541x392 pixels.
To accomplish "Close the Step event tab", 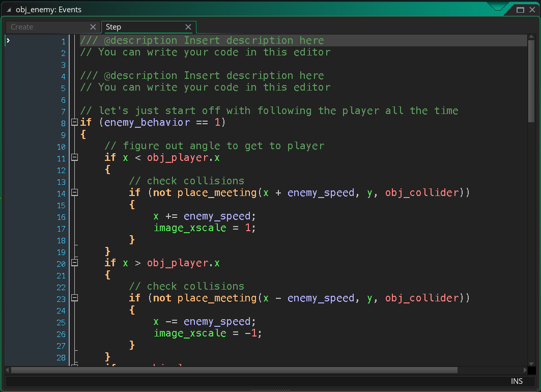I will (188, 27).
